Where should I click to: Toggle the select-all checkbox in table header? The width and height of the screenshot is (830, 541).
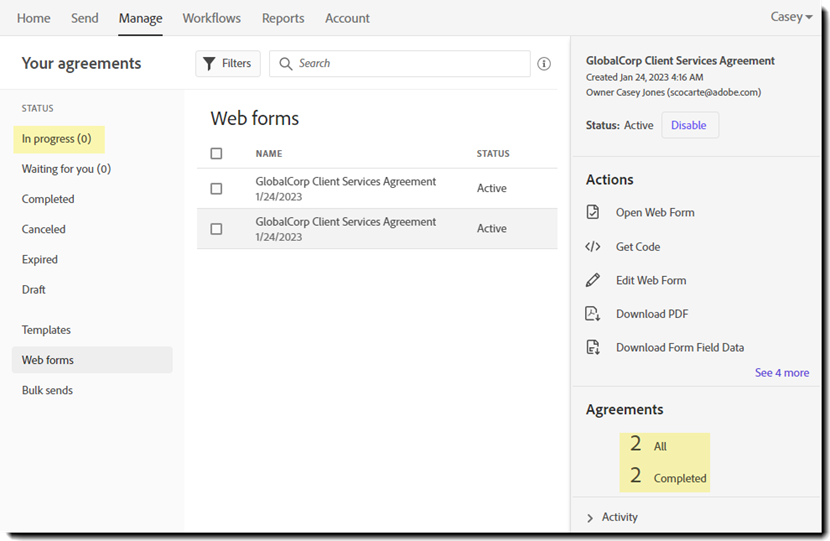pyautogui.click(x=217, y=154)
